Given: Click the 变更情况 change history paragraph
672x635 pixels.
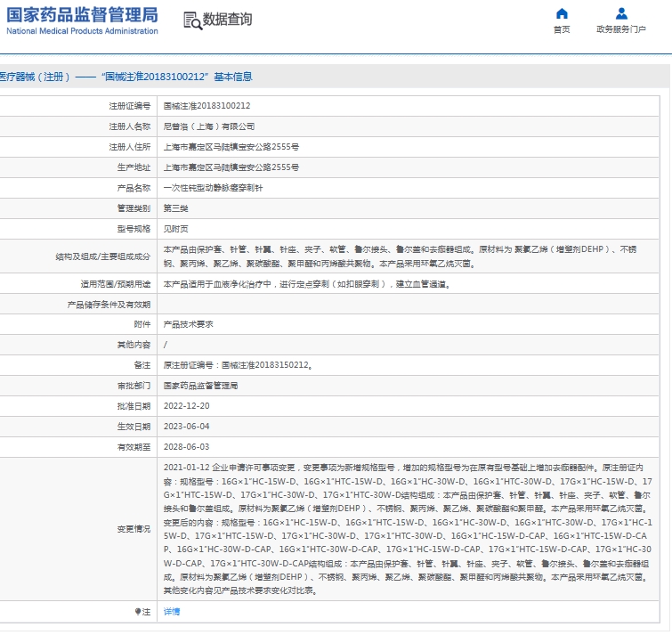Looking at the screenshot, I should coord(408,529).
